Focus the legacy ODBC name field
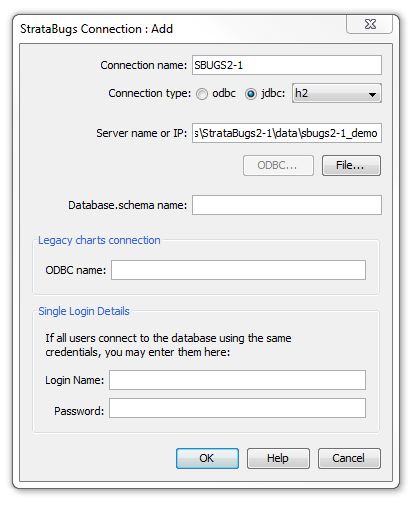The height and width of the screenshot is (505, 416). pos(238,270)
